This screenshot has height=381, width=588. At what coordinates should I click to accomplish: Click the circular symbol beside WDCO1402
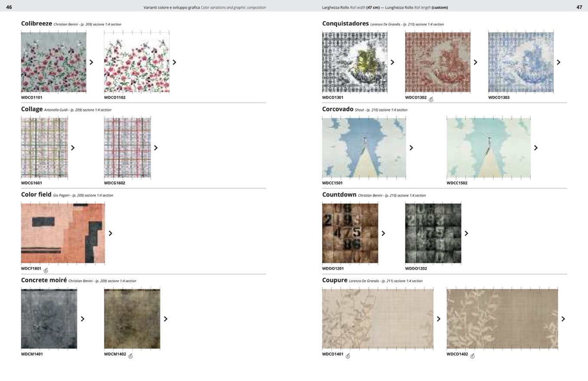(472, 356)
